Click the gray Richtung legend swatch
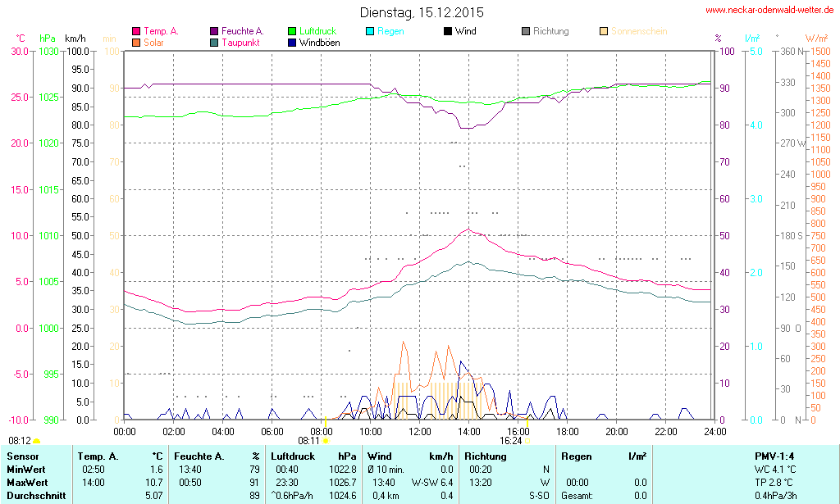Viewport: 840px width, 504px height. (x=526, y=32)
